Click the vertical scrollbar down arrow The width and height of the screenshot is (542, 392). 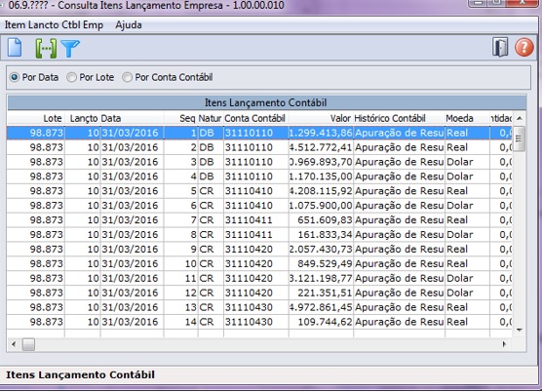(x=520, y=330)
